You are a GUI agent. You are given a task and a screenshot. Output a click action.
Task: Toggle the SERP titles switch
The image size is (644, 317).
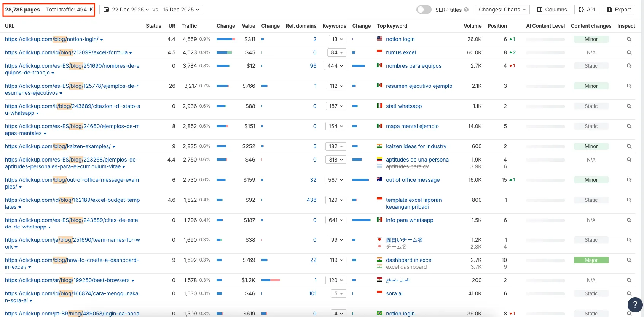(x=424, y=10)
